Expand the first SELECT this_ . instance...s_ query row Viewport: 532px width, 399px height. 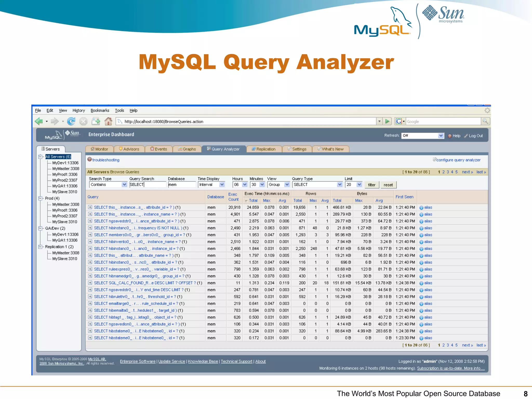click(90, 207)
